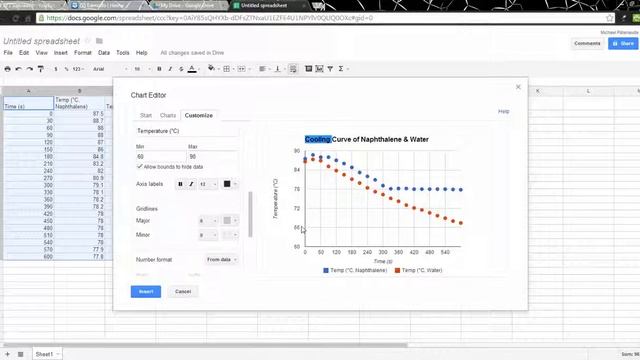
Task: Click the blue Share button
Action: point(623,43)
